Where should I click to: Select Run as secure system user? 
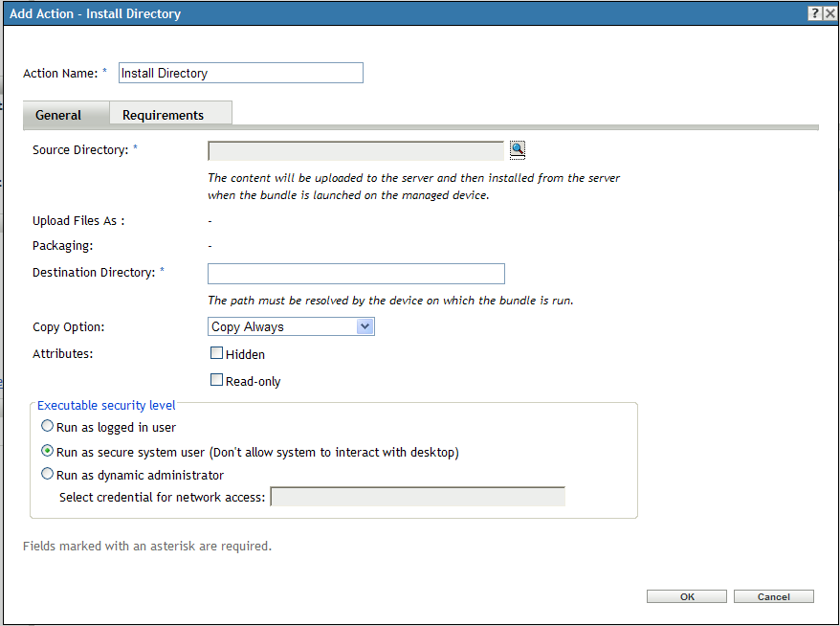pyautogui.click(x=47, y=450)
